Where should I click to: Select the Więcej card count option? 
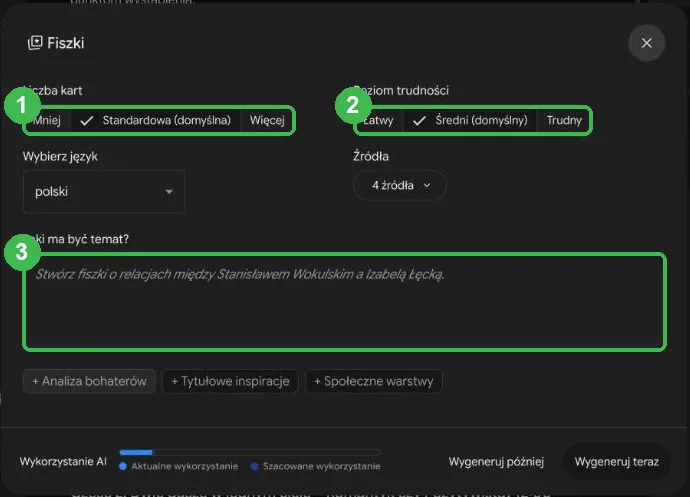click(267, 120)
